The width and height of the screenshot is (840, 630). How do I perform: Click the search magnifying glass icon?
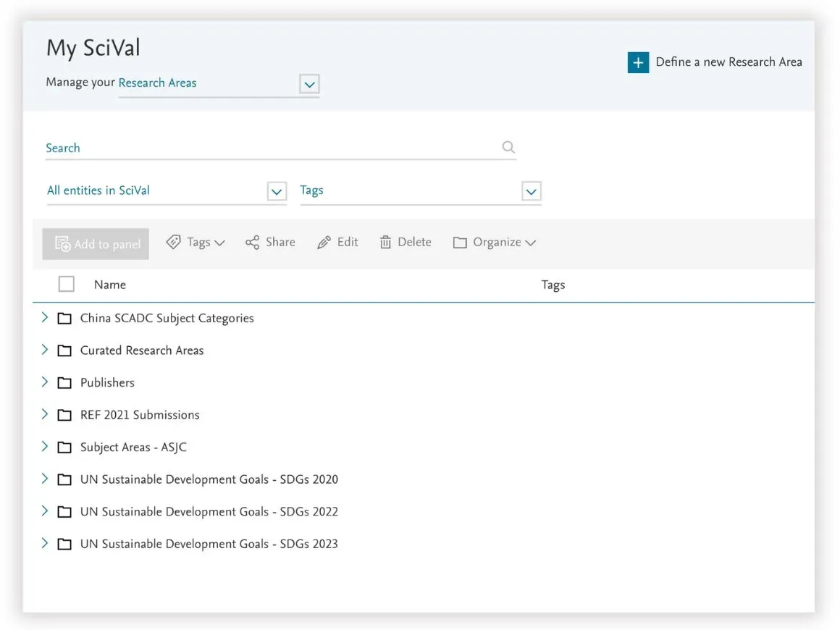[x=508, y=146]
